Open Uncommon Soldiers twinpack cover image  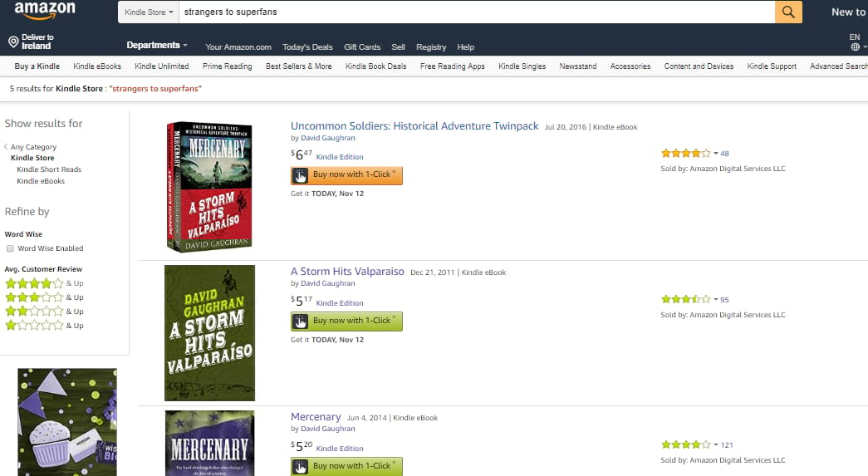tap(209, 187)
